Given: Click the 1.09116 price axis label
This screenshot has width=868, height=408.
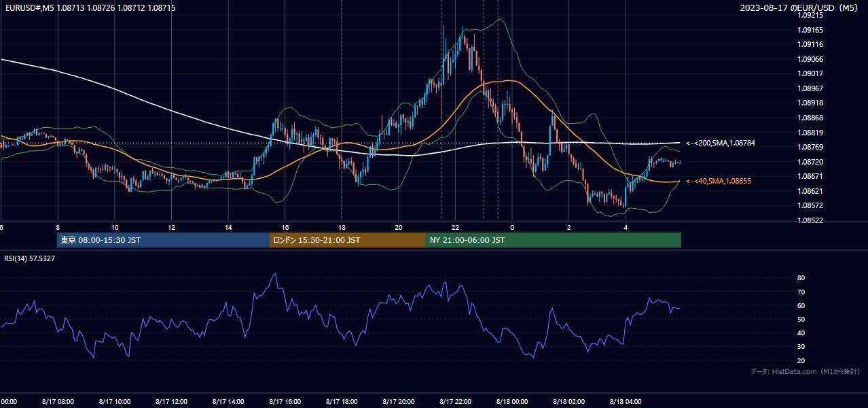Looking at the screenshot, I should 810,44.
